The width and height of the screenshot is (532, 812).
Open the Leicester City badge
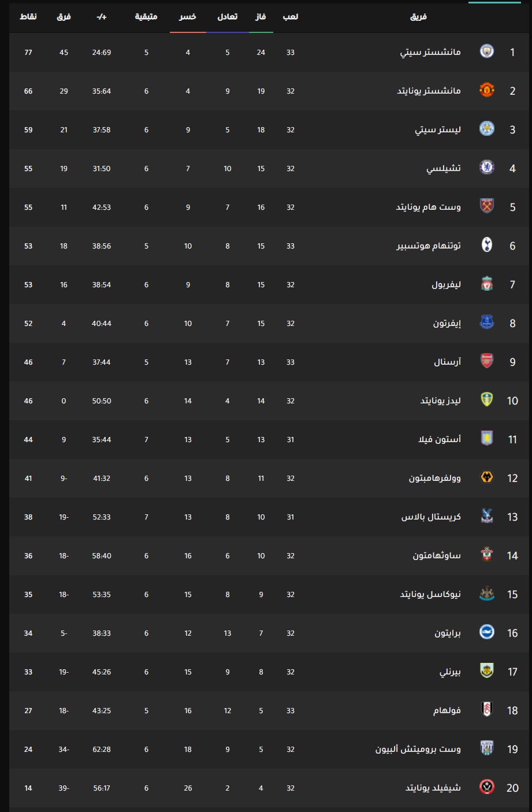487,129
